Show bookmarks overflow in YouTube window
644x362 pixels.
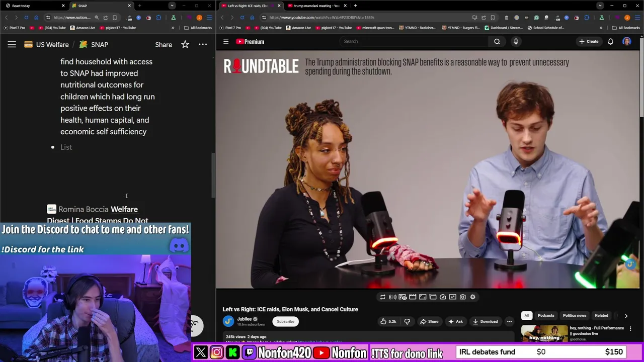point(601,28)
